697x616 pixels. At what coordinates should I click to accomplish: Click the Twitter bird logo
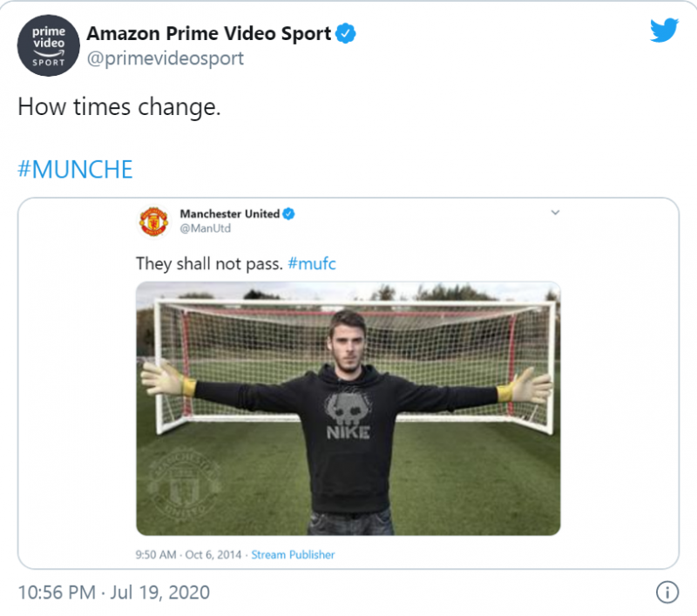pyautogui.click(x=664, y=30)
